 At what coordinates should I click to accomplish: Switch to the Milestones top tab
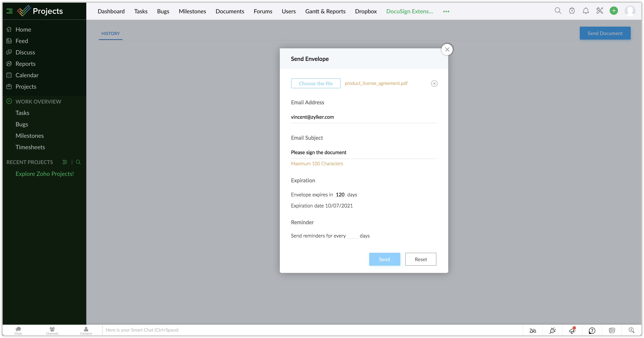point(192,11)
